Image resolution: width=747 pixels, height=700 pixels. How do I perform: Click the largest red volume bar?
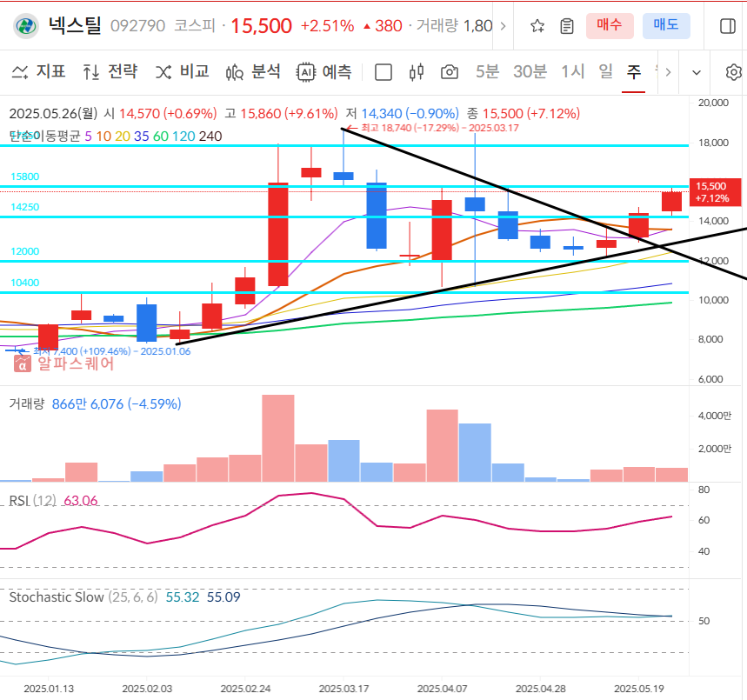pyautogui.click(x=278, y=438)
